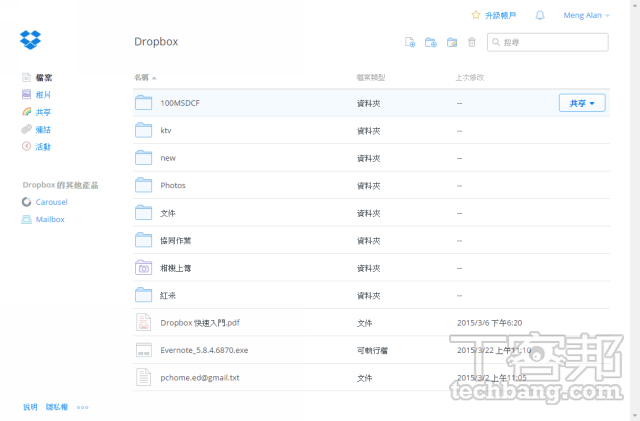The height and width of the screenshot is (421, 640).
Task: Open the 共享 dropdown for 100MSDCF
Action: click(581, 103)
